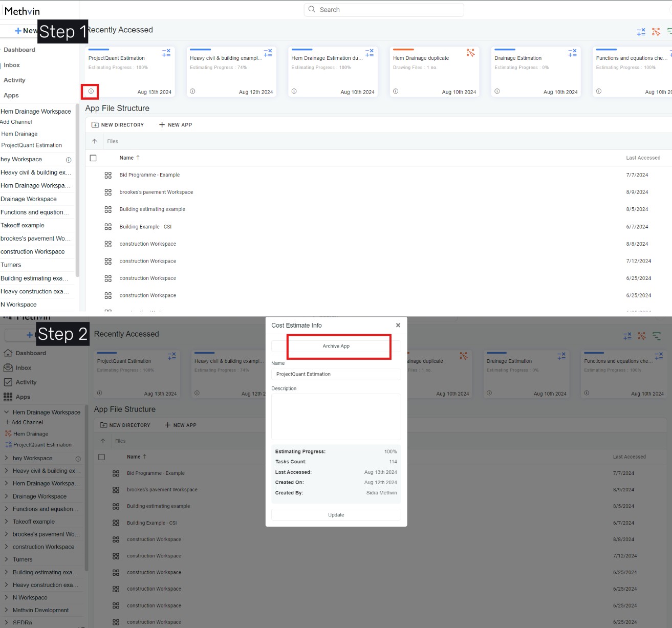Click the Dashboard home icon in Step 2 sidebar
The width and height of the screenshot is (672, 628).
tap(8, 353)
